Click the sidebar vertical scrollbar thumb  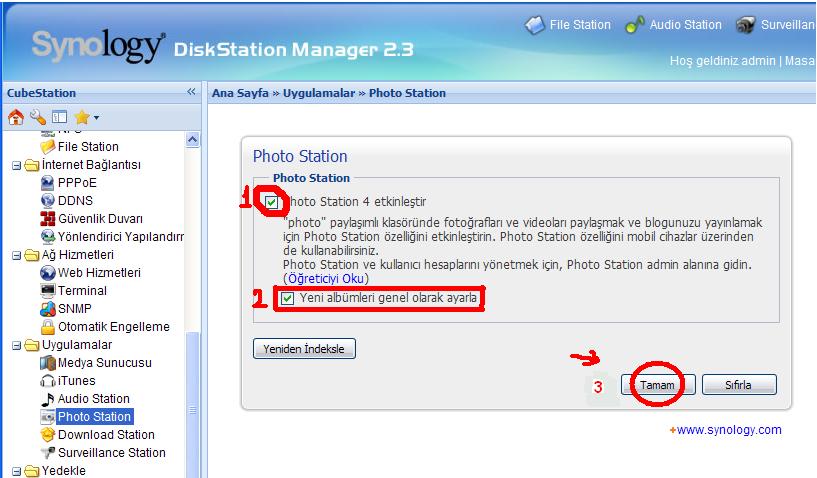pyautogui.click(x=193, y=400)
